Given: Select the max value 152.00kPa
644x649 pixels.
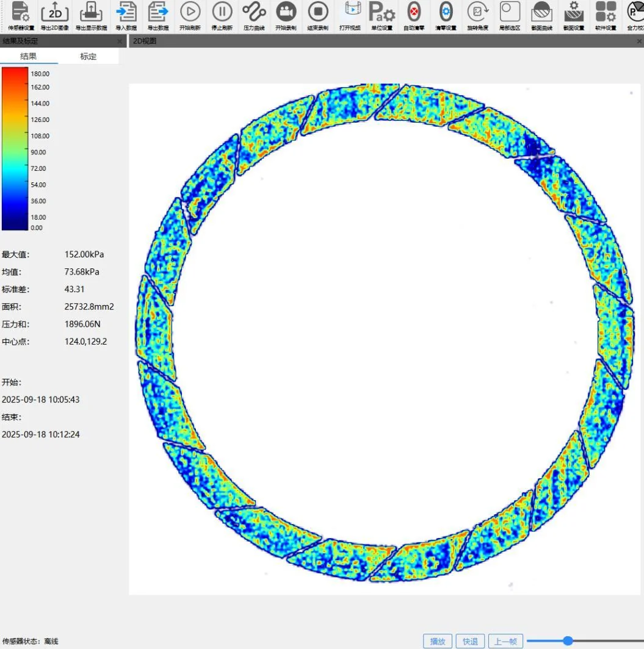Looking at the screenshot, I should pos(84,254).
